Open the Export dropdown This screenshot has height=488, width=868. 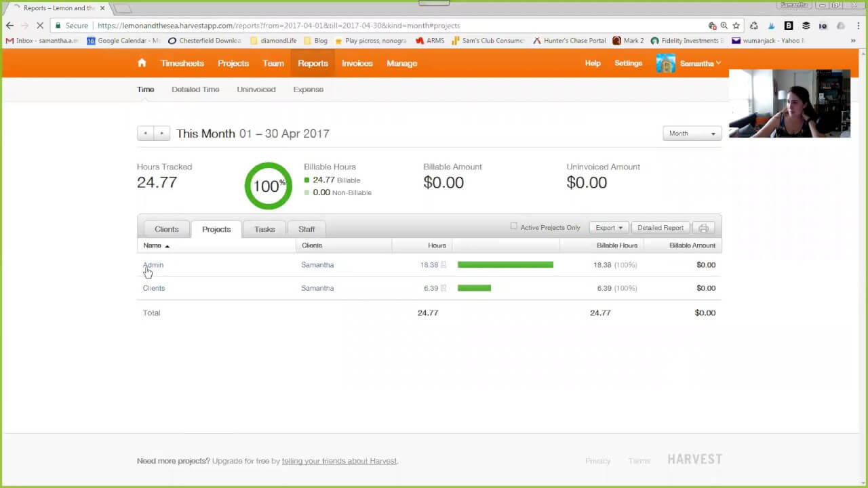point(608,228)
